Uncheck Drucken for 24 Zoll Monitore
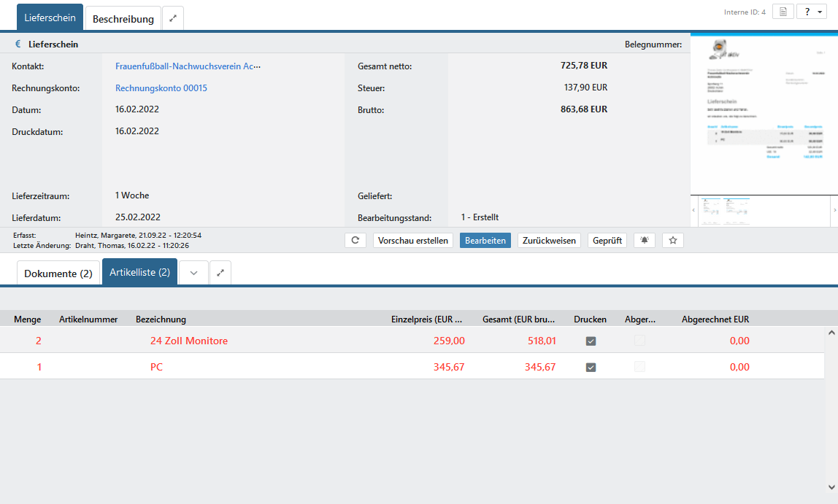The image size is (838, 504). [x=591, y=341]
